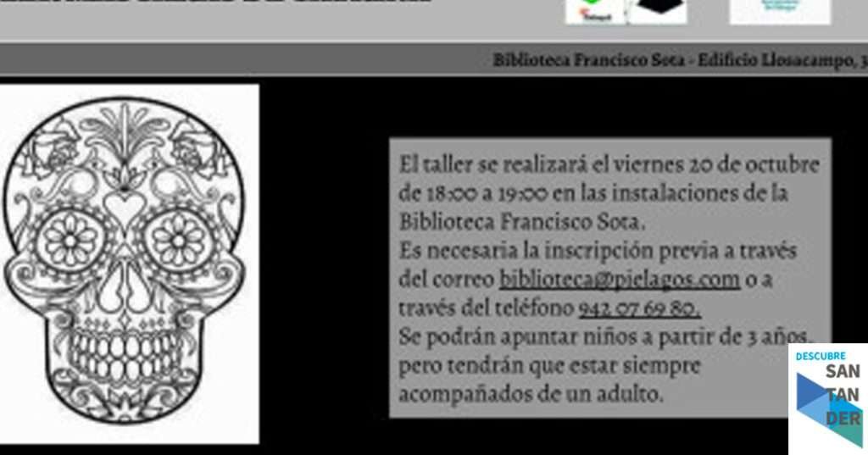
Task: Click the blue-text sponsor logo at top right
Action: coord(780,11)
